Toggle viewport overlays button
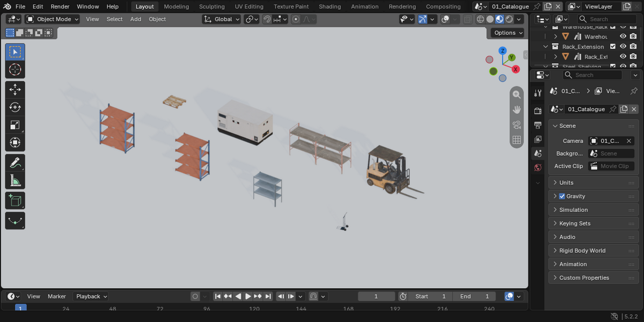 [x=445, y=19]
